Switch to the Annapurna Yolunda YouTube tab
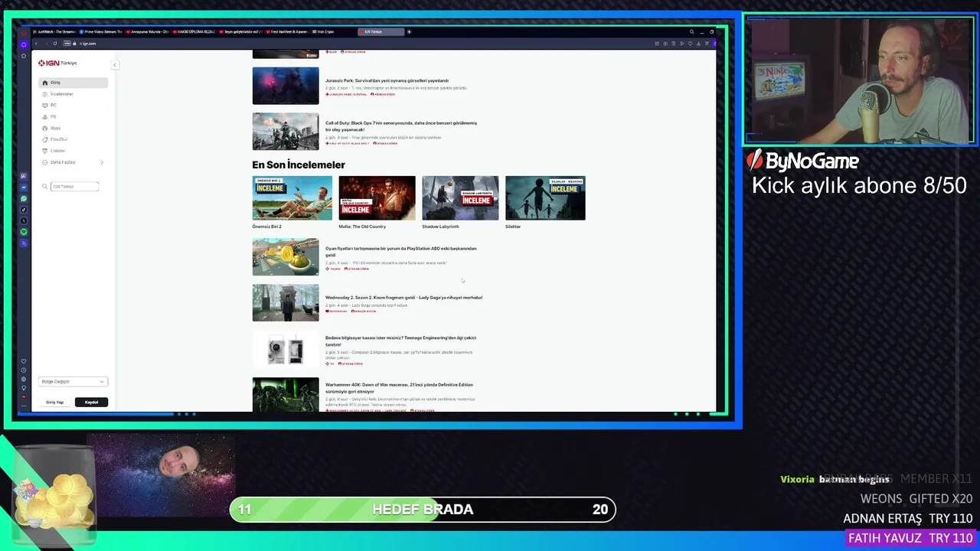 (x=147, y=32)
